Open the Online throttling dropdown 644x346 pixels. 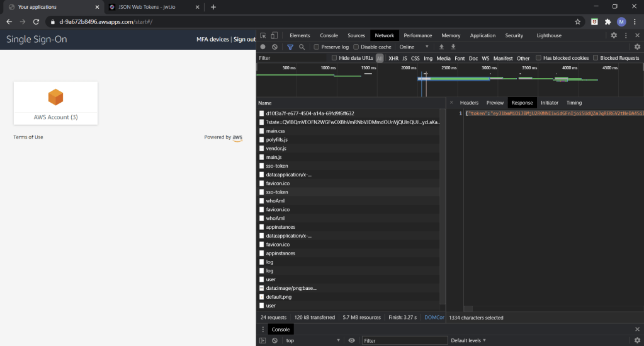414,47
